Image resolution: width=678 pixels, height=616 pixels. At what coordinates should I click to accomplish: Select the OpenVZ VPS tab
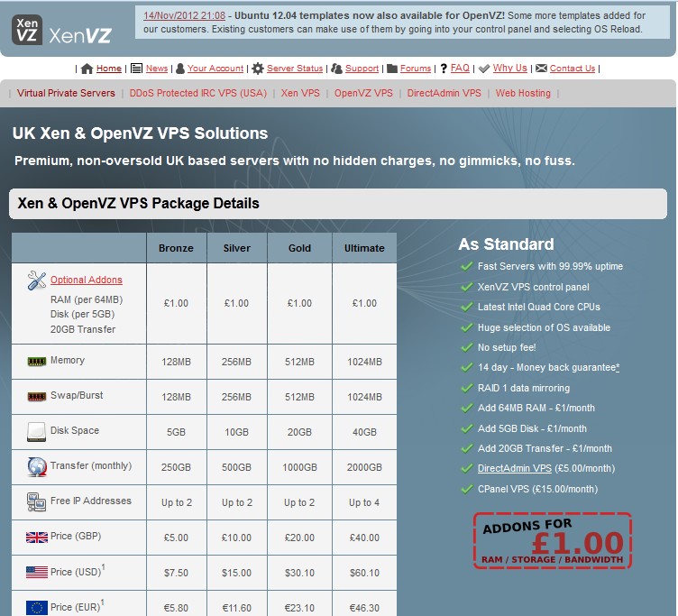point(363,93)
